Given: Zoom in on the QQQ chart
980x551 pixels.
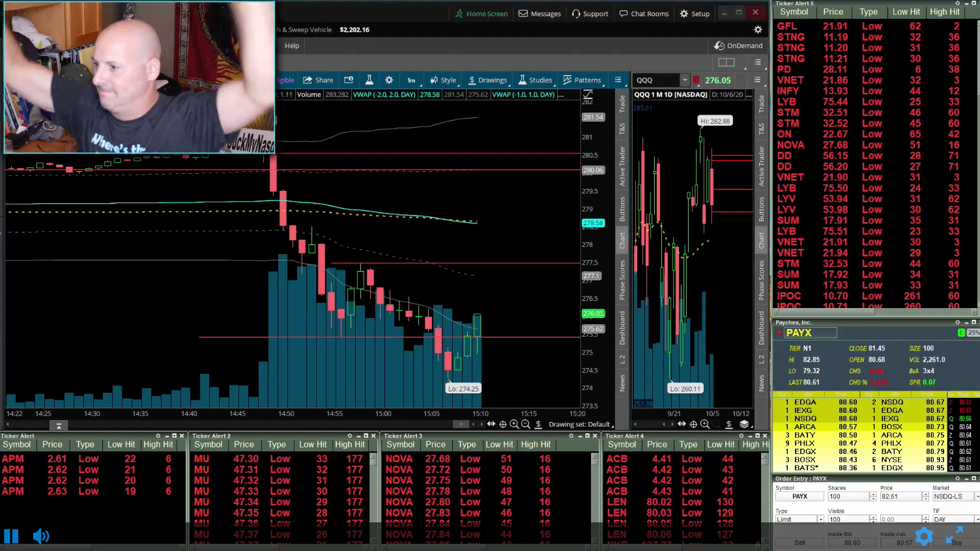Looking at the screenshot, I should (x=705, y=424).
